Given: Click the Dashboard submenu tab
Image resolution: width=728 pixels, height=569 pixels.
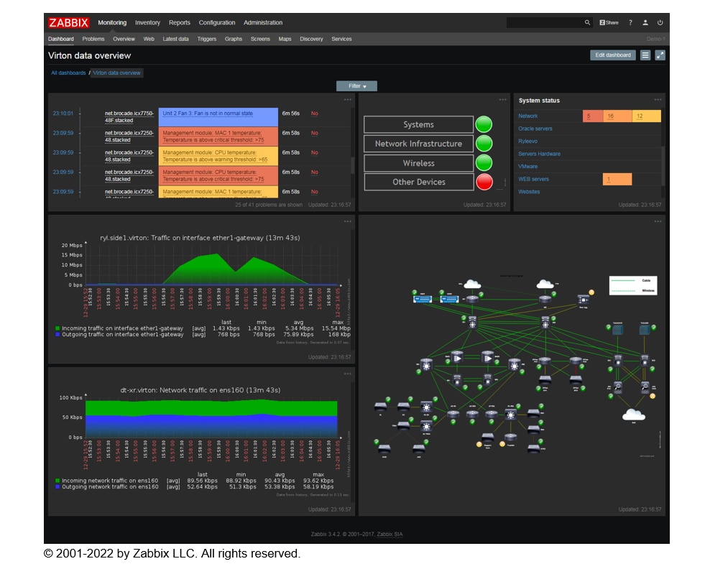Looking at the screenshot, I should click(61, 39).
